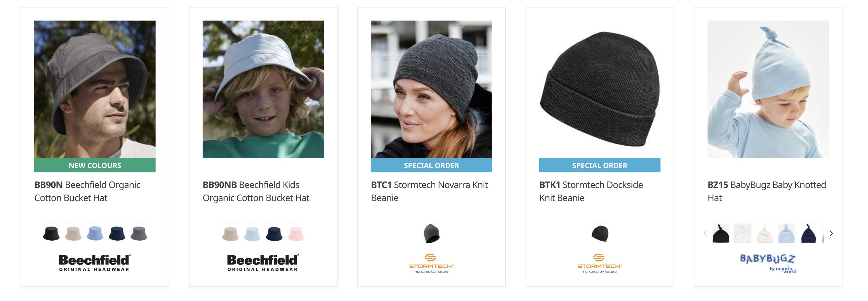Select pink kids BB90NB bucket hat swatch
Image resolution: width=868 pixels, height=301 pixels.
click(296, 233)
